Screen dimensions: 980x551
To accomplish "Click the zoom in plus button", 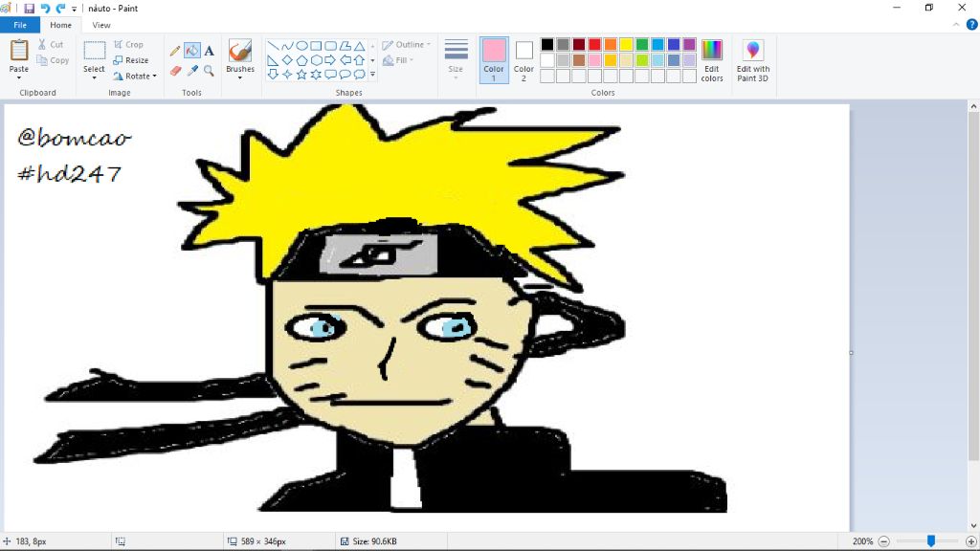I will click(970, 541).
